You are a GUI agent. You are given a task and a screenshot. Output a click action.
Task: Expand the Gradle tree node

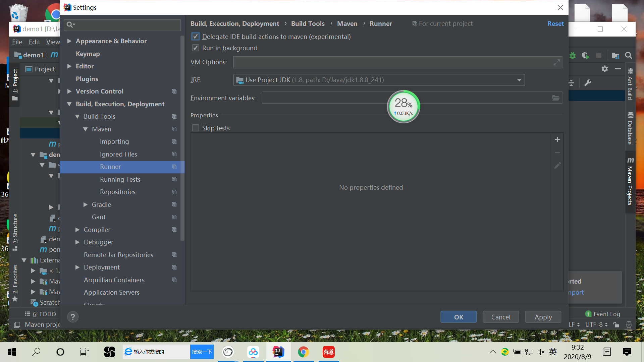86,204
